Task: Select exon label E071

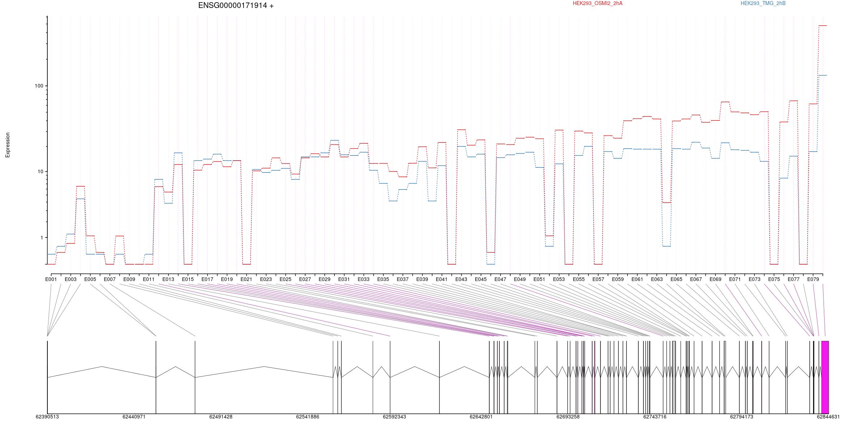Action: (735, 279)
